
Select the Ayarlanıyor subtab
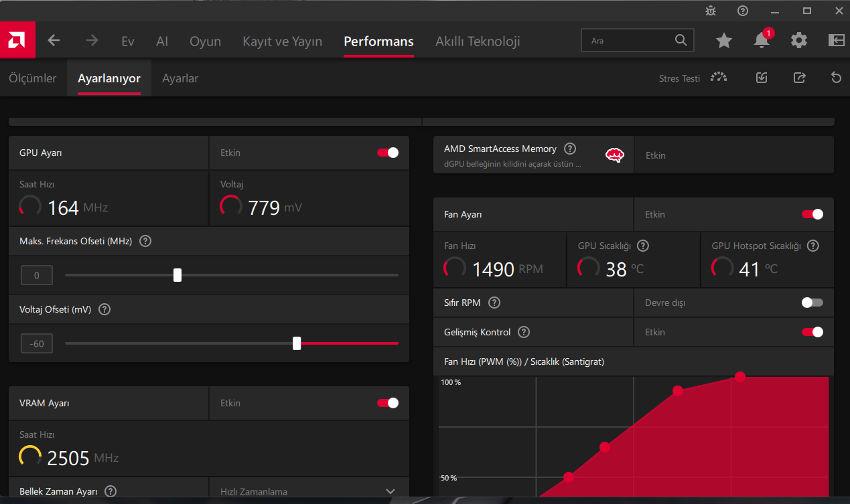(x=109, y=78)
